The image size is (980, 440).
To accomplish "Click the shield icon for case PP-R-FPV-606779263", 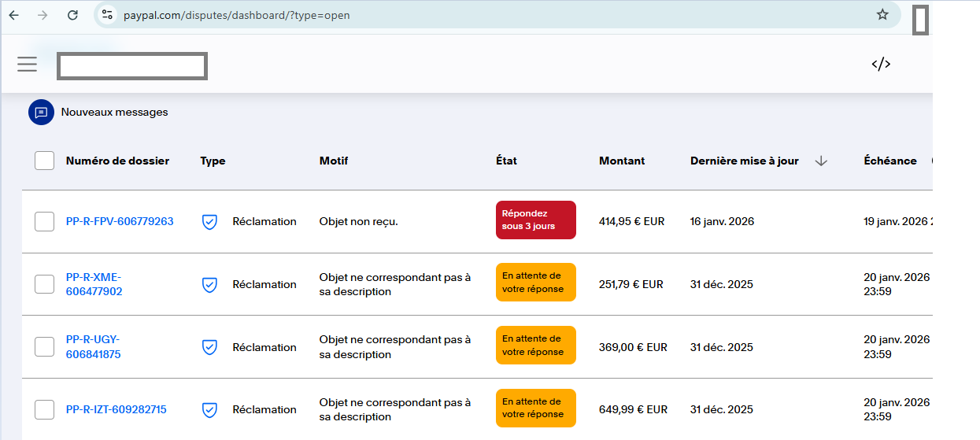I will [x=209, y=222].
